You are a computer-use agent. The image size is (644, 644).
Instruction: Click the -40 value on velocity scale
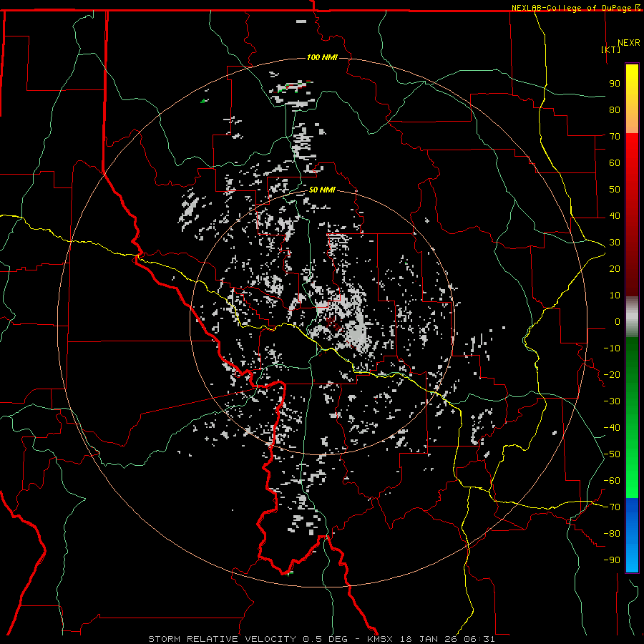[x=612, y=428]
